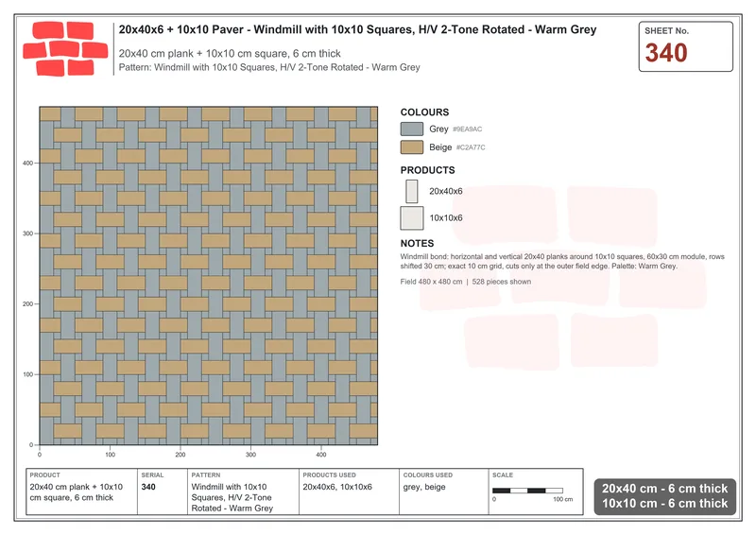Click the hex code #9EA9AC

point(467,129)
